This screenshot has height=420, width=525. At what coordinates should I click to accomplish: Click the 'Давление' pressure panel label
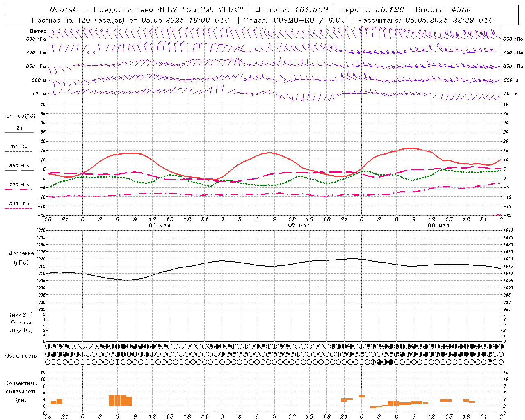pyautogui.click(x=21, y=253)
